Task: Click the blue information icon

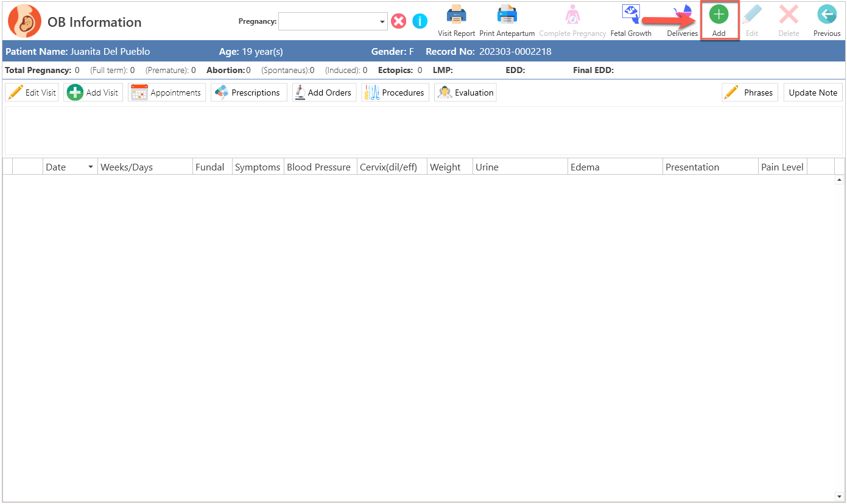Action: click(420, 21)
